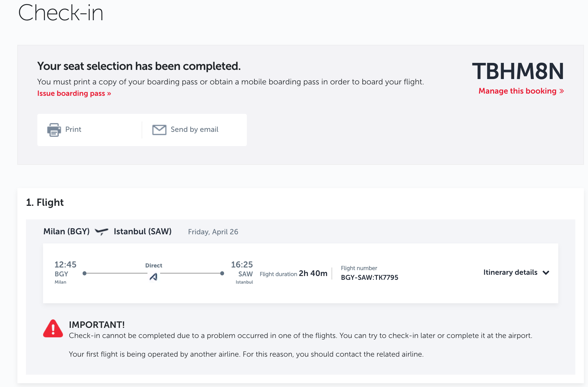Click the printer icon
The height and width of the screenshot is (387, 588).
pyautogui.click(x=54, y=130)
